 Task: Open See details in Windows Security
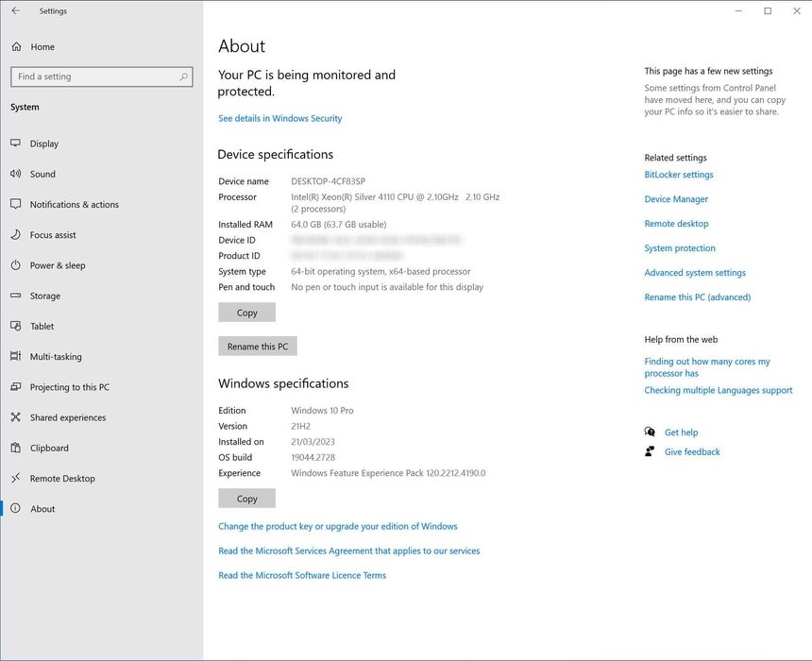coord(280,118)
